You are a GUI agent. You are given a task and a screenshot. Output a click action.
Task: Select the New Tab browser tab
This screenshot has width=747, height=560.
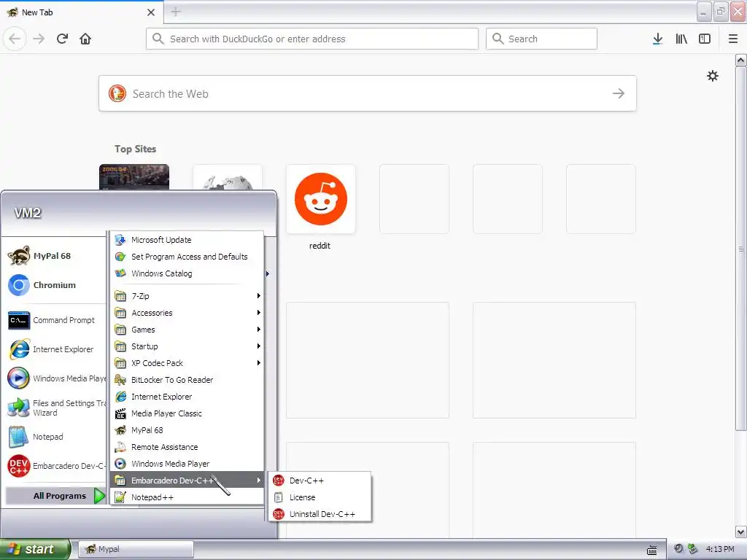click(x=82, y=12)
